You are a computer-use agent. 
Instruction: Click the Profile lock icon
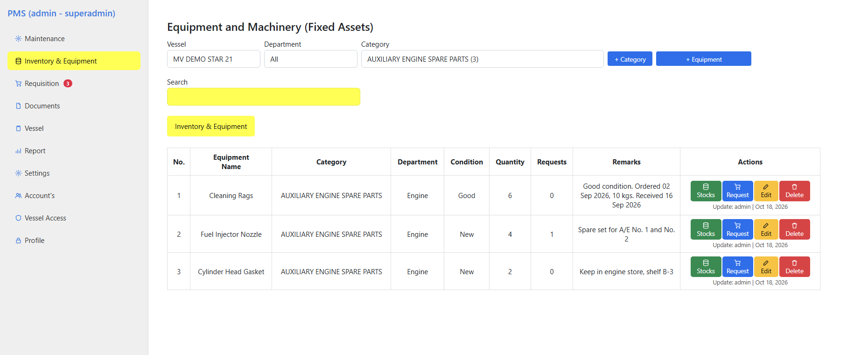(x=18, y=241)
